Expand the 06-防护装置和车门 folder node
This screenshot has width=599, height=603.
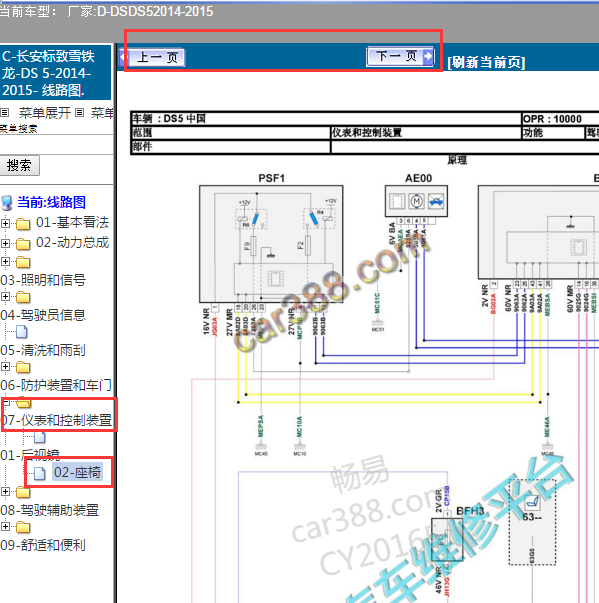click(5, 366)
